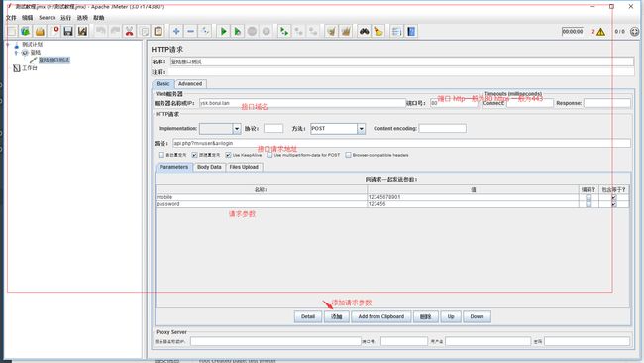Screen dimensions: 644x363
Task: Click the 添加 add parameter button
Action: coord(337,317)
